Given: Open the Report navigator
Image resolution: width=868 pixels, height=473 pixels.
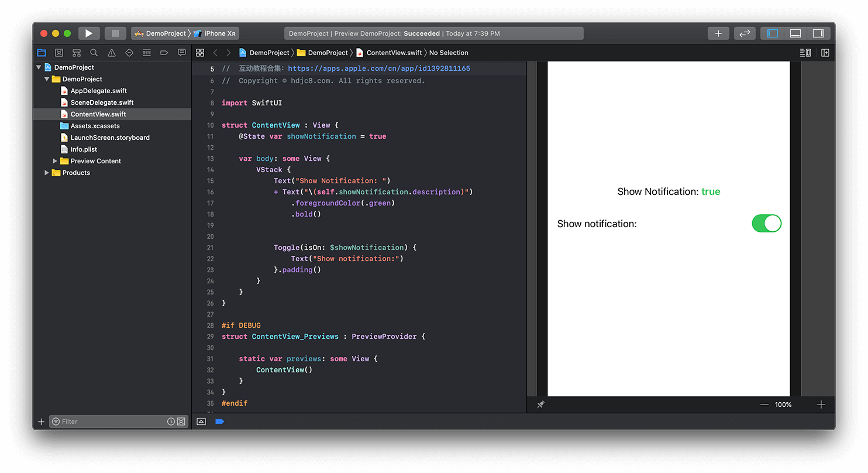Looking at the screenshot, I should click(x=182, y=53).
